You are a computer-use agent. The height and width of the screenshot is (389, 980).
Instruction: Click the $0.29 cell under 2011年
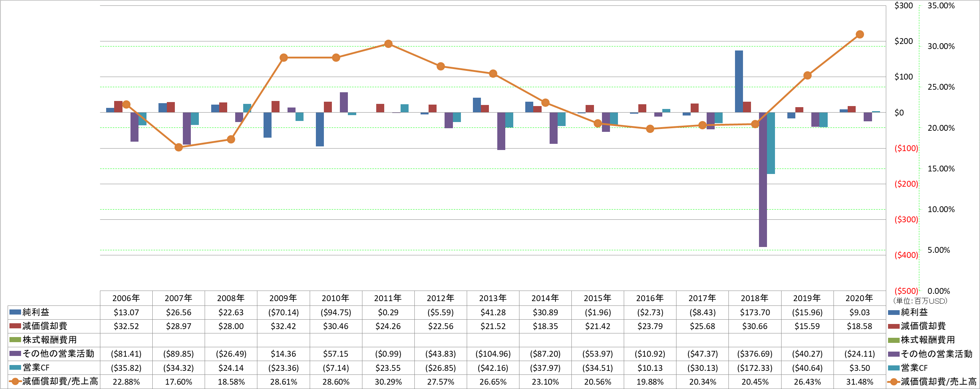pyautogui.click(x=388, y=312)
